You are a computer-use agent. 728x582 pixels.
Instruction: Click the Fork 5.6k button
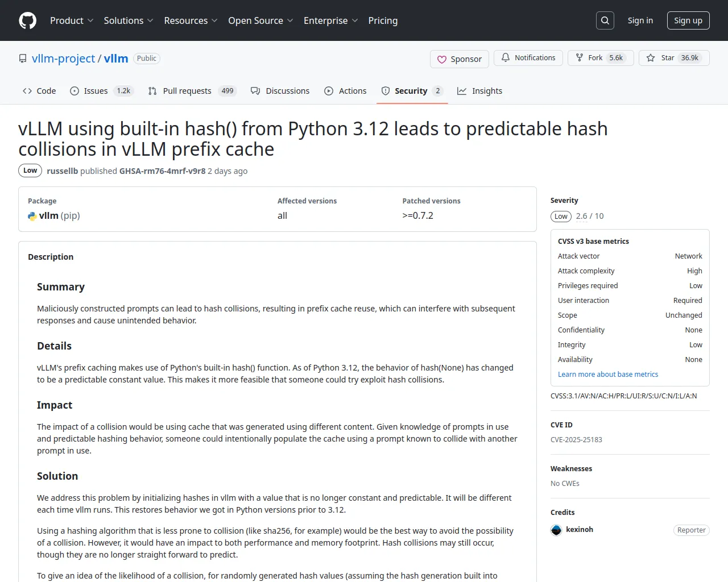(x=601, y=58)
